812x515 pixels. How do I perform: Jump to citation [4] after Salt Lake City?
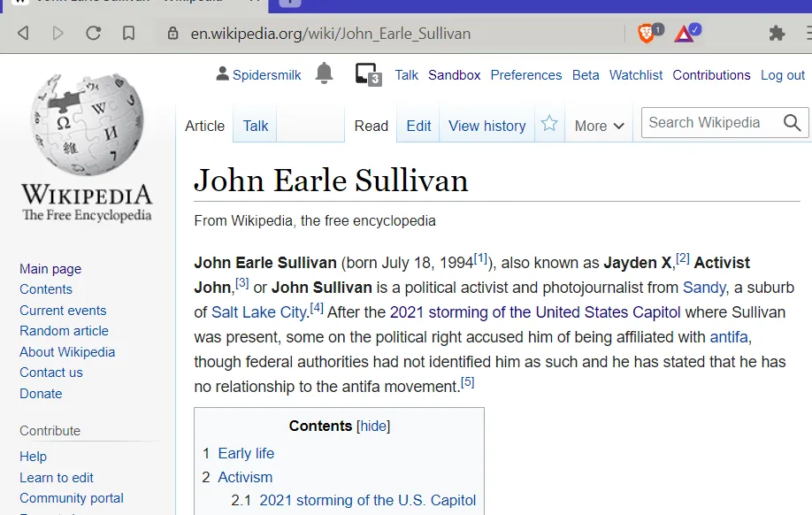[x=317, y=308]
